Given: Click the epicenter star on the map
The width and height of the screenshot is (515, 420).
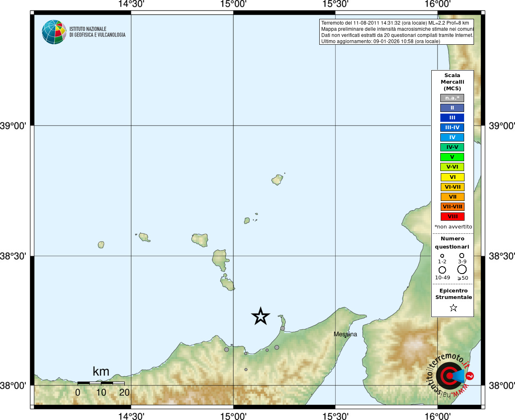Looking at the screenshot, I should (x=261, y=316).
